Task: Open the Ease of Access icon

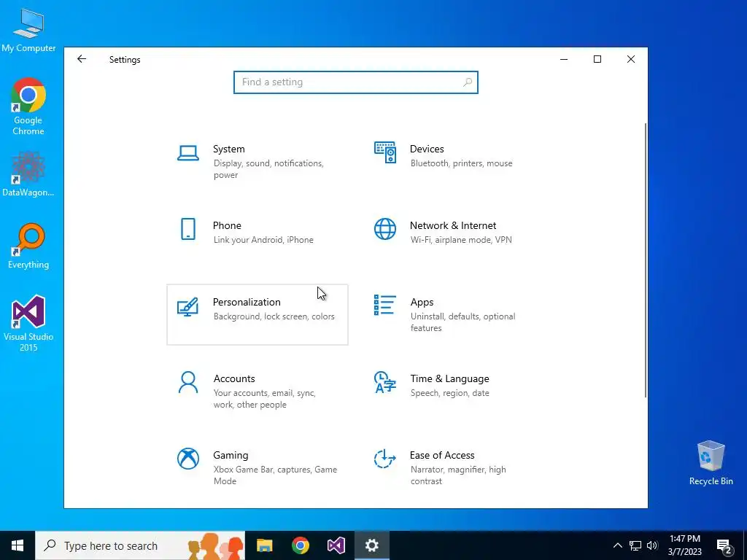Action: point(385,459)
